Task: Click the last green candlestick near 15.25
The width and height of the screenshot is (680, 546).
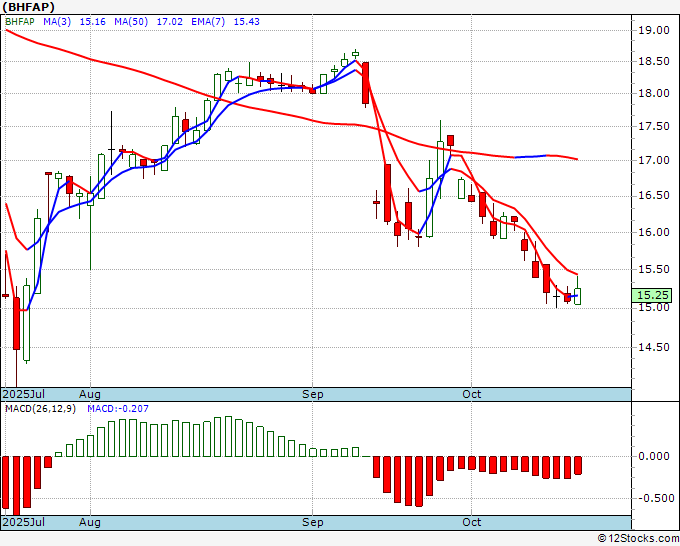Action: pos(578,296)
